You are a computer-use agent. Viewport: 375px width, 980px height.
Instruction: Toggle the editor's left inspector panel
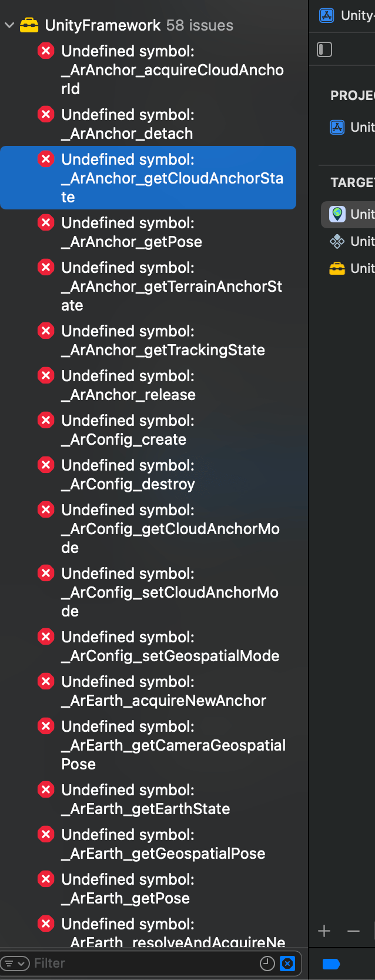[x=324, y=49]
